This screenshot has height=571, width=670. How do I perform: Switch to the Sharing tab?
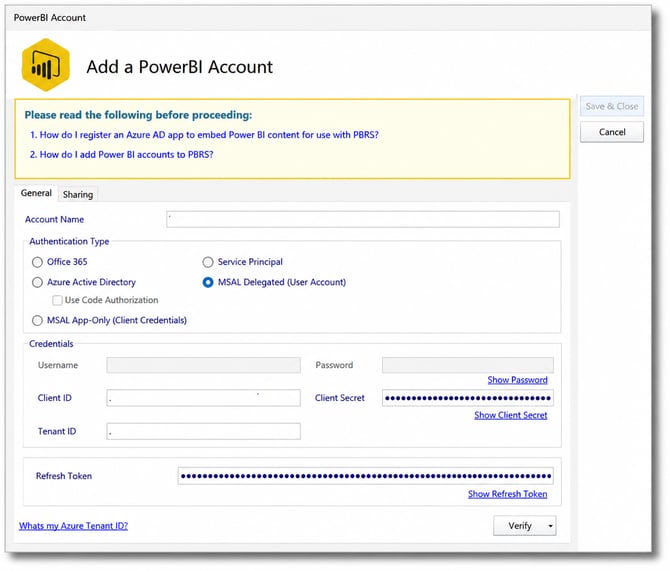pyautogui.click(x=78, y=194)
